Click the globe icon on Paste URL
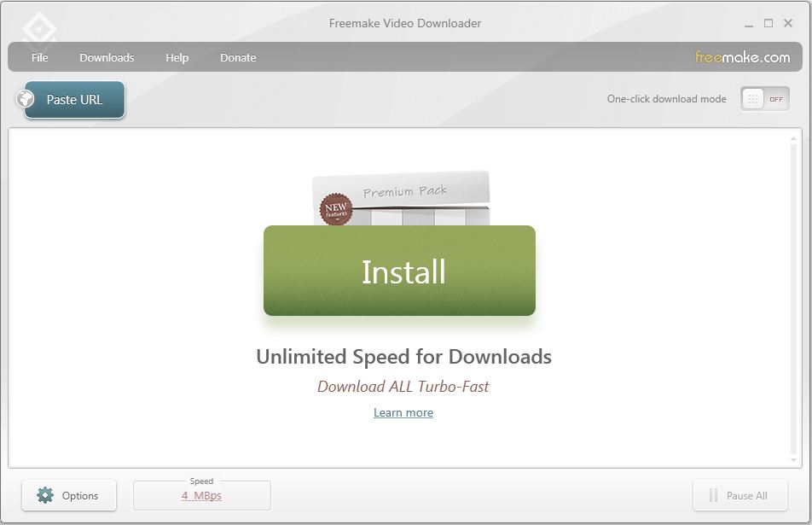This screenshot has width=812, height=525. point(25,98)
